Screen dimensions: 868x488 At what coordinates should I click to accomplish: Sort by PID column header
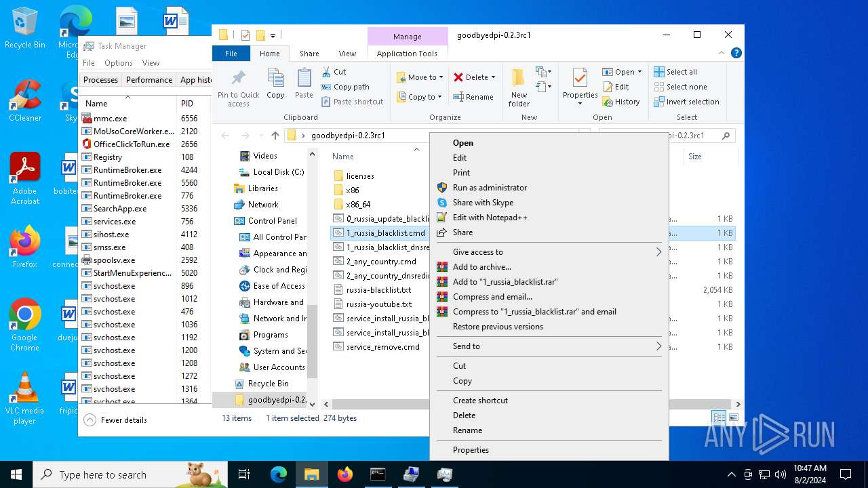(187, 104)
